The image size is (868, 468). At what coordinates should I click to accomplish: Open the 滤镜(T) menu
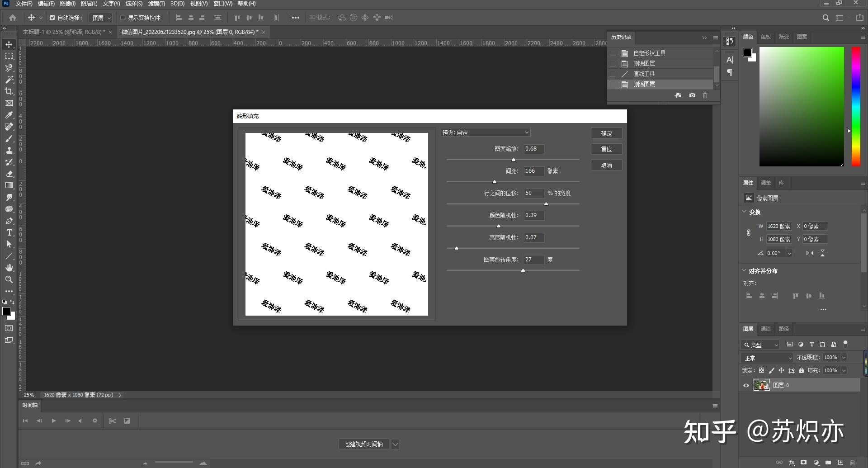click(x=156, y=4)
